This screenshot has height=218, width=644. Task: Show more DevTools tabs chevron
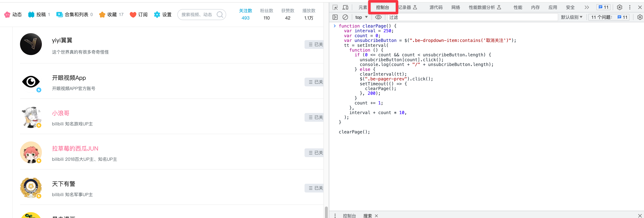pos(587,7)
